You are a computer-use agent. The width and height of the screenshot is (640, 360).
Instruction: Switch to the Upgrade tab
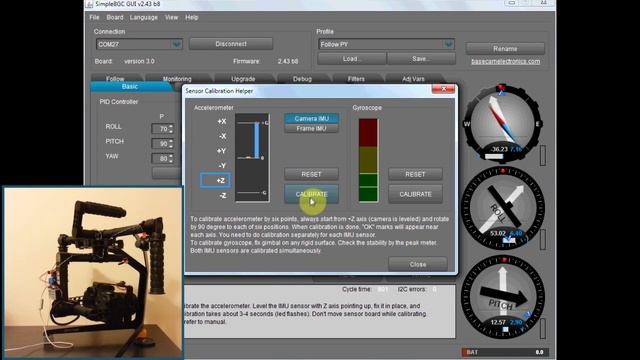[243, 78]
